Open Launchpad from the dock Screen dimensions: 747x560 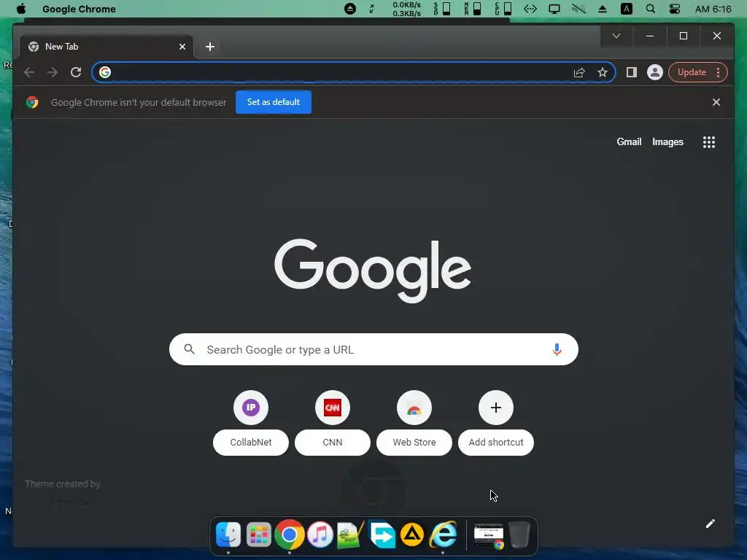[259, 534]
